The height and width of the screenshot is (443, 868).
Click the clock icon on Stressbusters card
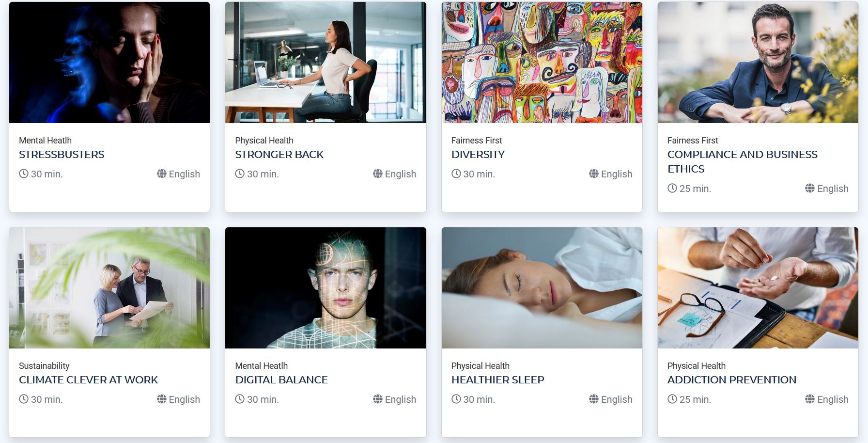24,174
